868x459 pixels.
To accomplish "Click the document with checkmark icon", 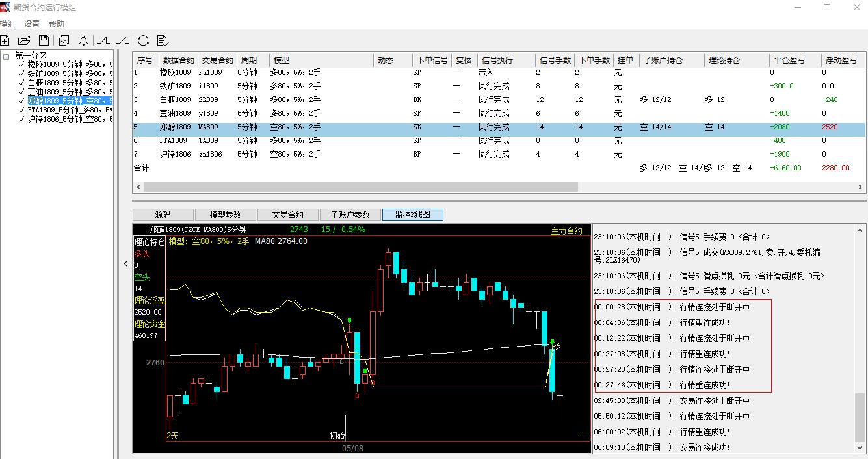I will point(163,40).
